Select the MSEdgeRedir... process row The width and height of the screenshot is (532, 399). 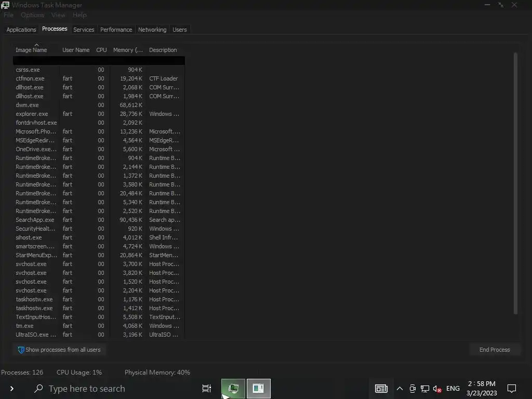click(99, 140)
